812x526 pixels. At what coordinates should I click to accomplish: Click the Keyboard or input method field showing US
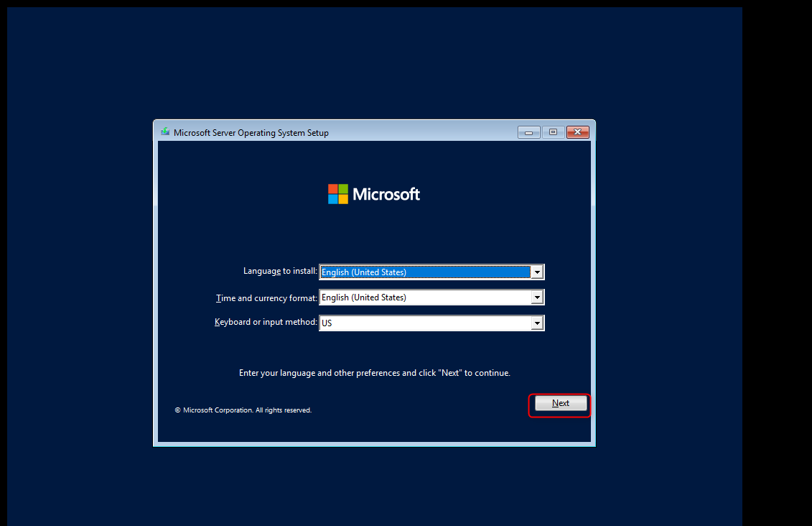(x=431, y=323)
